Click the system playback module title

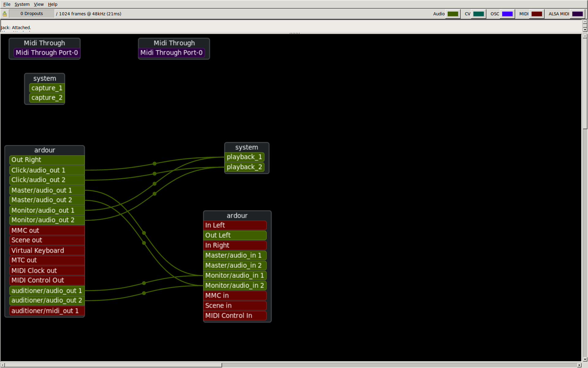click(247, 148)
